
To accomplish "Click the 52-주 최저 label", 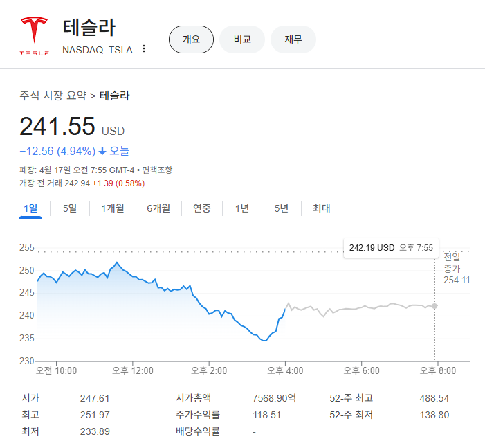I will tap(351, 415).
